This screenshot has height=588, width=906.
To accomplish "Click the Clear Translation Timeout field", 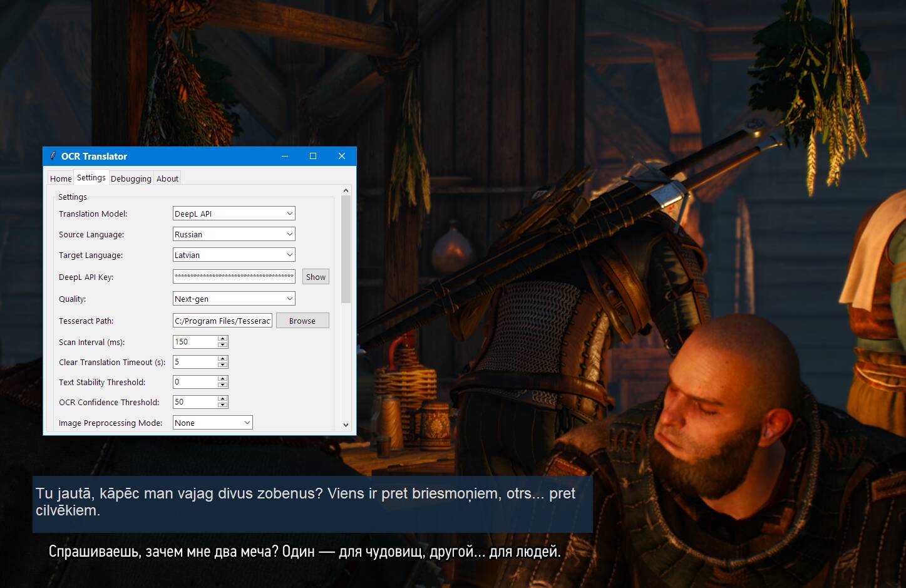I will click(195, 361).
